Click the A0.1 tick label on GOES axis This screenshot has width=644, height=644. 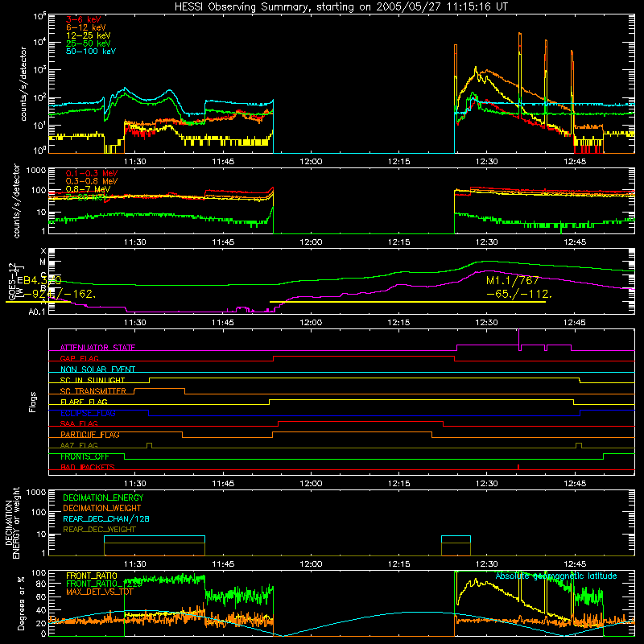pos(36,312)
